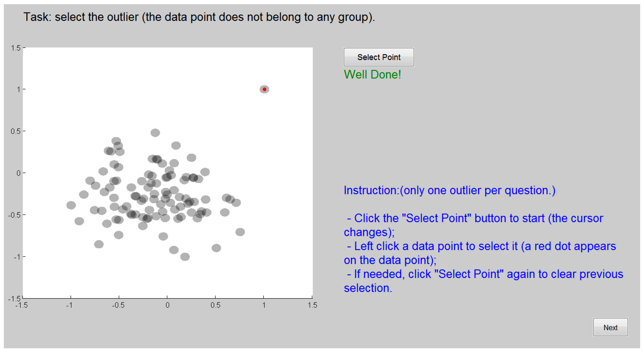Select the isolated point near x=0.75, y=-0.7

(x=240, y=232)
